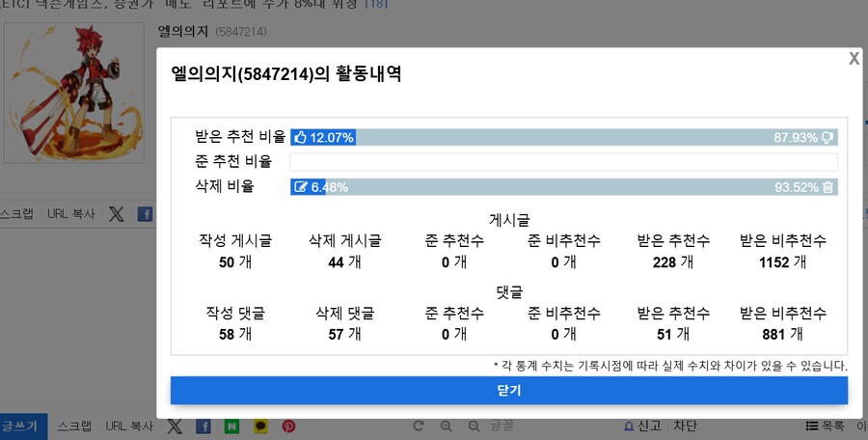
Task: Click the note starting 각 통계 수치는
Action: click(x=670, y=366)
